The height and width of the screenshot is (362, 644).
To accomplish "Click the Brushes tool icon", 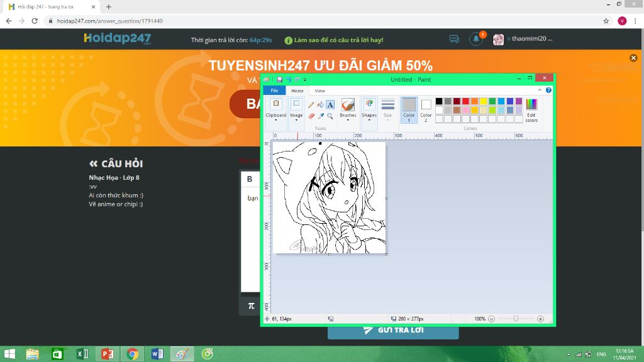I will pyautogui.click(x=348, y=105).
